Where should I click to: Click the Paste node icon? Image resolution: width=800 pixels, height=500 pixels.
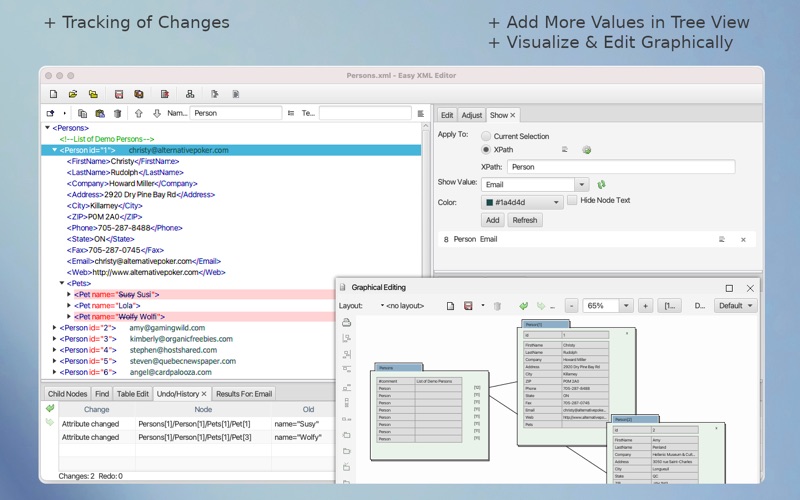[x=100, y=113]
